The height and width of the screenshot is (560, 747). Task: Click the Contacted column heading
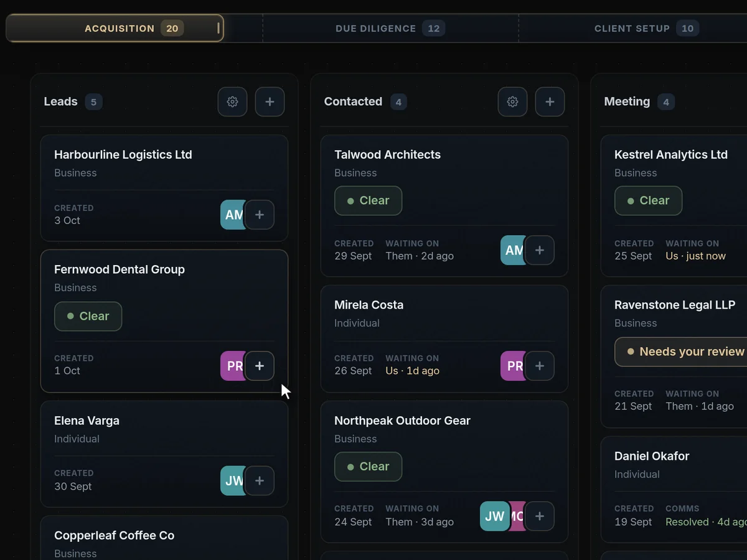353,101
